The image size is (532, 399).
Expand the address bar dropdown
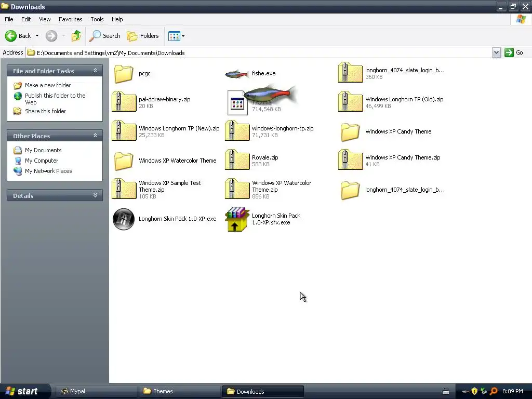coord(496,52)
